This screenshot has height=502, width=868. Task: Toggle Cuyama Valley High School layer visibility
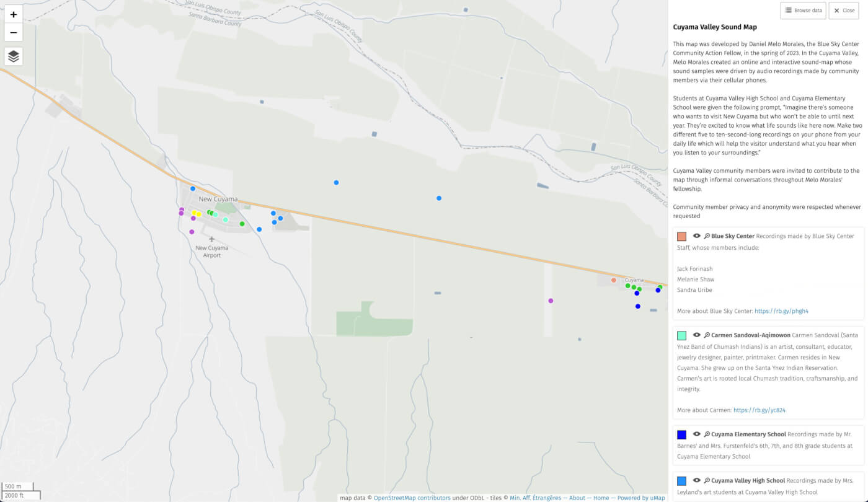click(x=697, y=480)
